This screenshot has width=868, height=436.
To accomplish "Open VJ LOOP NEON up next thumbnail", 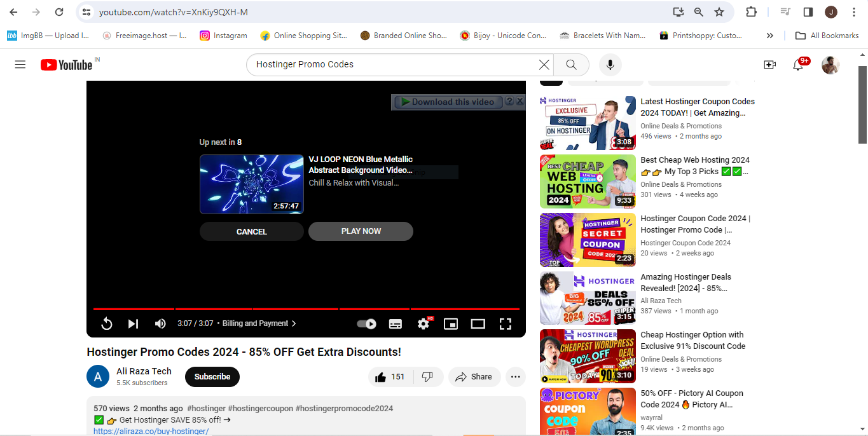I will tap(252, 184).
